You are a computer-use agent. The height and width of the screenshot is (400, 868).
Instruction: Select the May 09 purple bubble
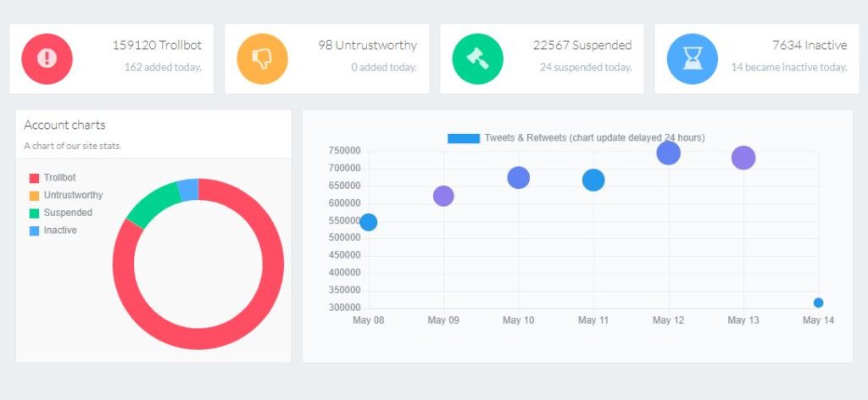click(x=443, y=195)
